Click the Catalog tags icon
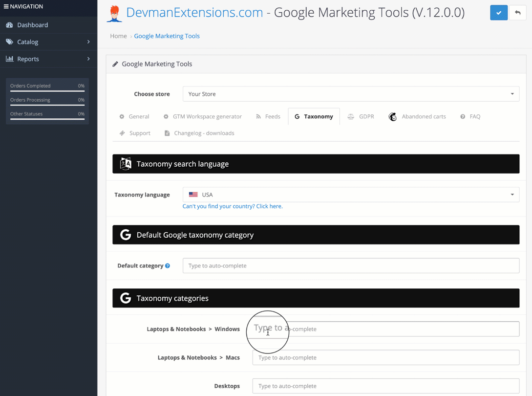The height and width of the screenshot is (396, 532). [x=9, y=42]
